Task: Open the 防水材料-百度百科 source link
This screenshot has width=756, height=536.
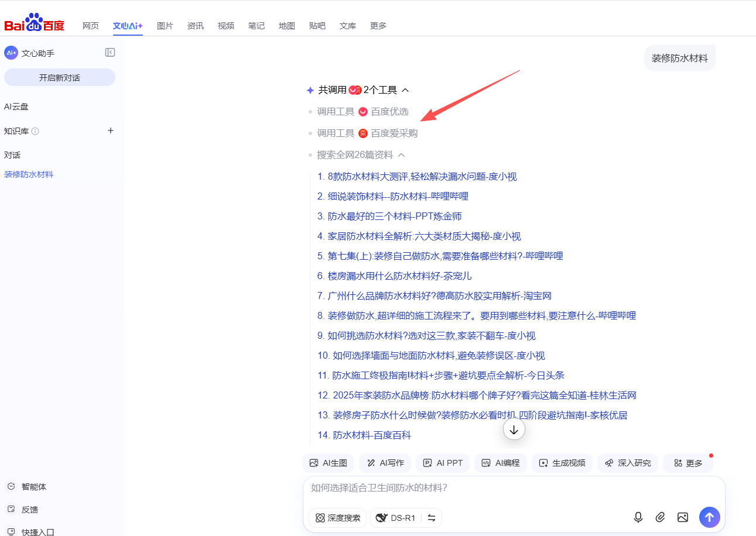Action: click(372, 435)
